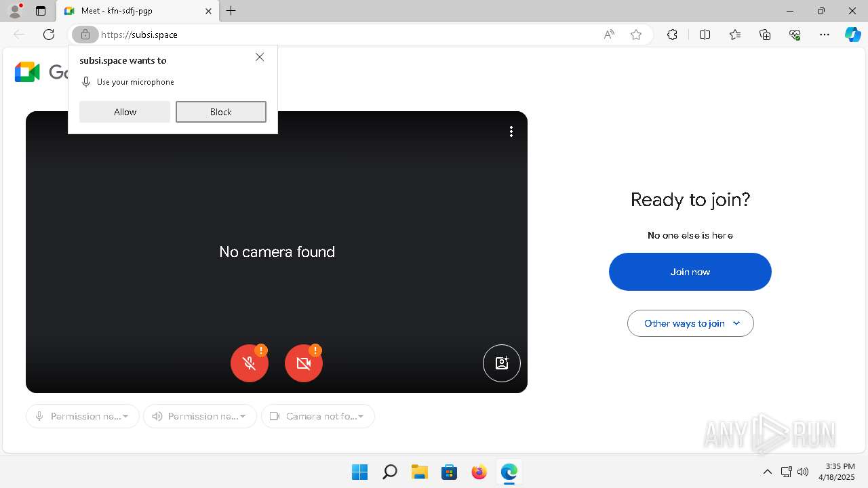This screenshot has height=488, width=868.
Task: Open the visual effects button in the preview
Action: click(x=502, y=363)
